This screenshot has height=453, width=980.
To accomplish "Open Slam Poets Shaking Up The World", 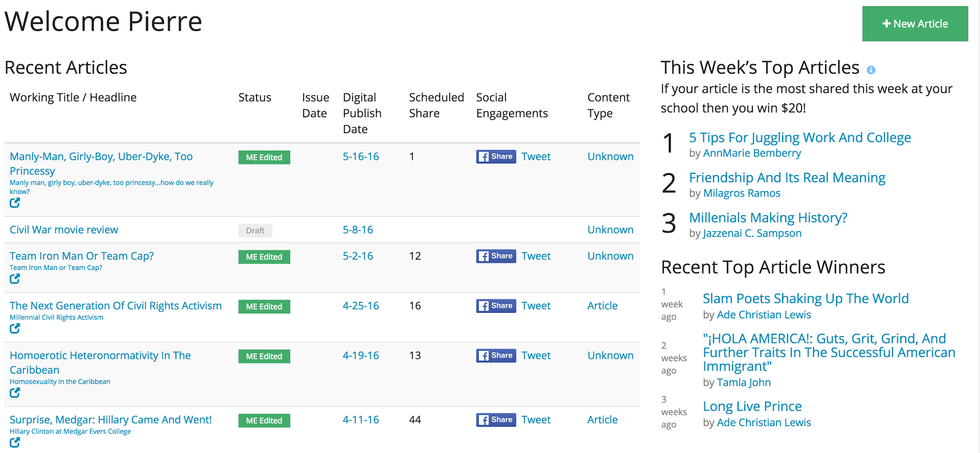I will tap(806, 298).
